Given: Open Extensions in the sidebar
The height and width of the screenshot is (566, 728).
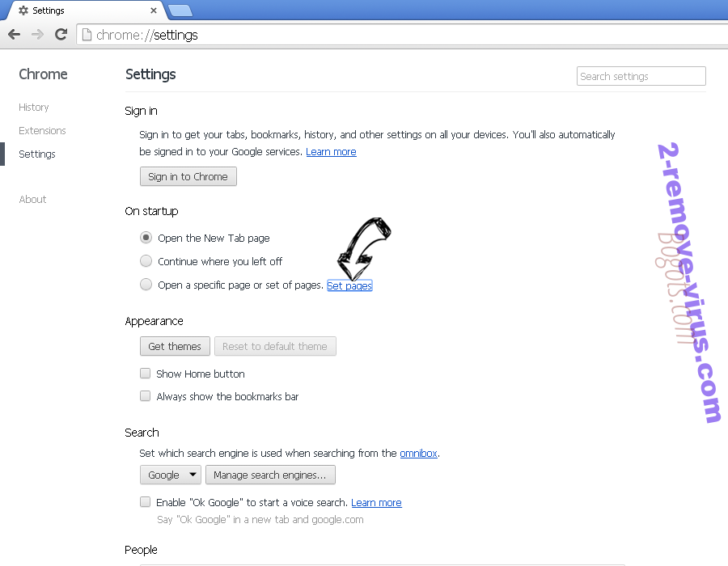Looking at the screenshot, I should pos(42,130).
